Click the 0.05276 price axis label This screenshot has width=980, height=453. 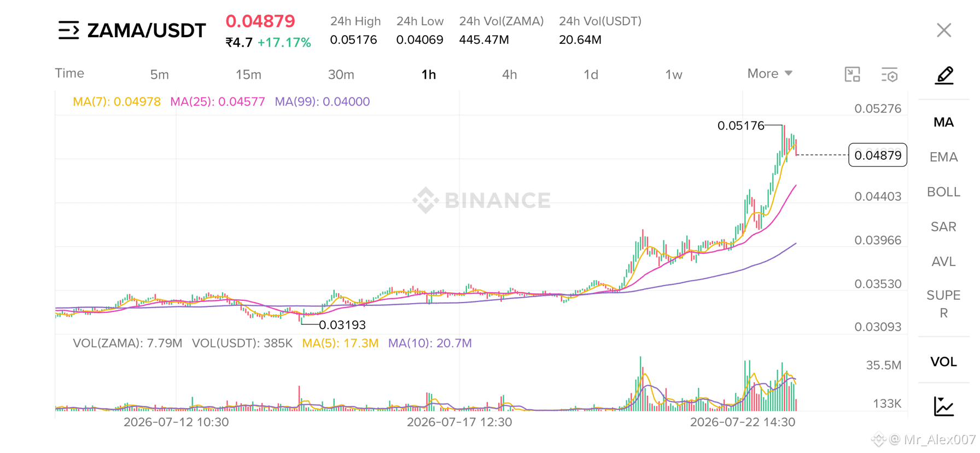(x=878, y=109)
